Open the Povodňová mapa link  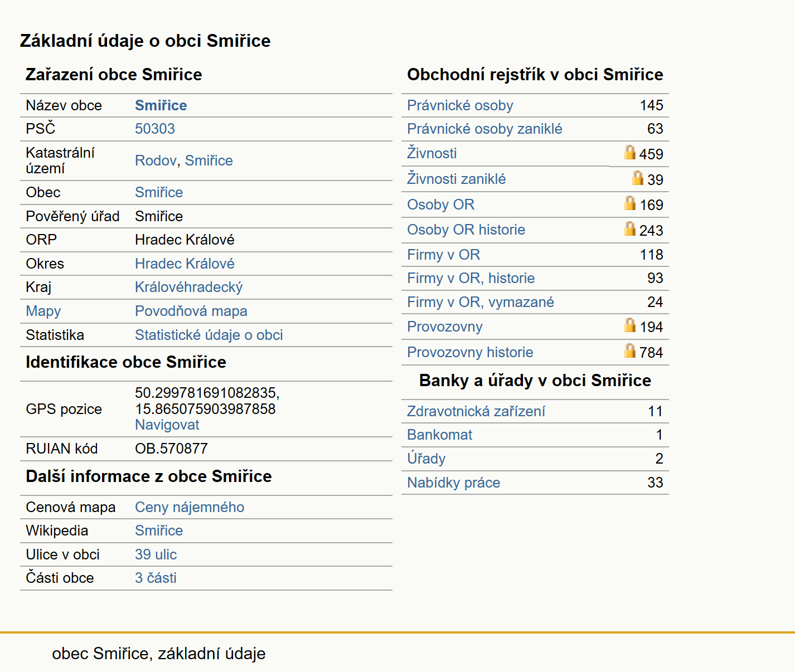pos(191,311)
